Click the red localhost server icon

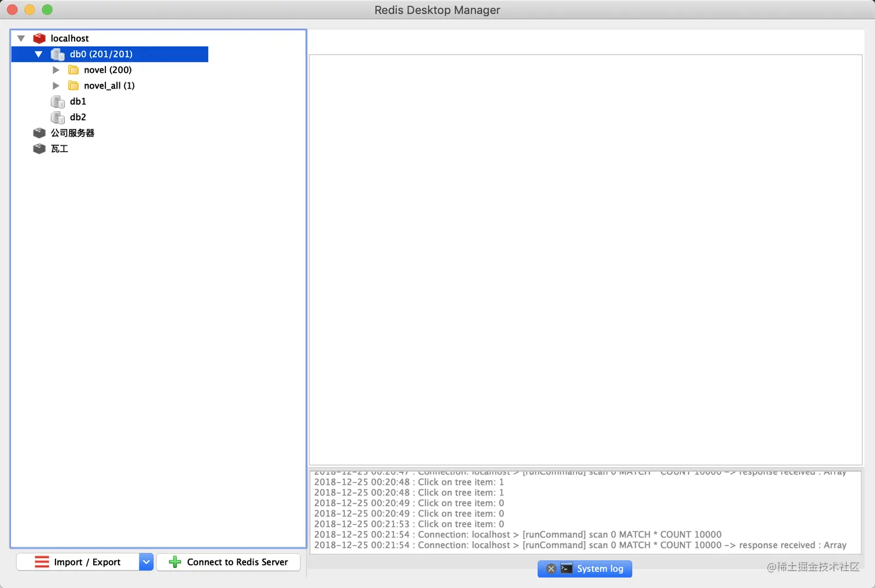[39, 38]
